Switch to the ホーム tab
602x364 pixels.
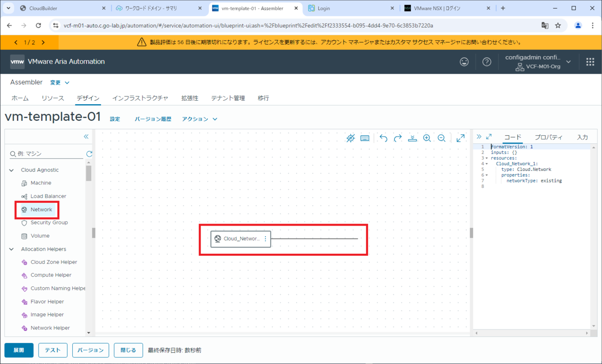[20, 98]
